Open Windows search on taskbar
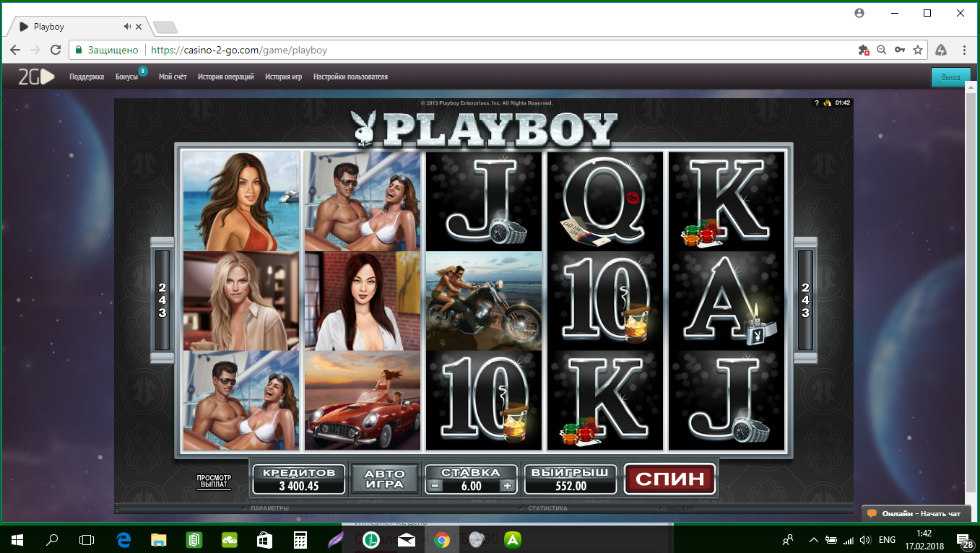This screenshot has width=980, height=553. point(52,539)
